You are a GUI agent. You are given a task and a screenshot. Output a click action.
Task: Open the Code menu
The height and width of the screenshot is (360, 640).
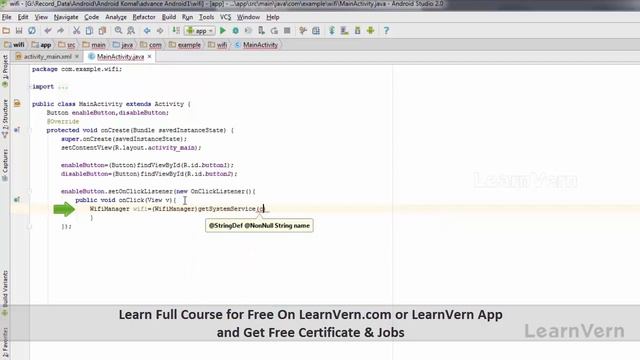click(x=91, y=17)
